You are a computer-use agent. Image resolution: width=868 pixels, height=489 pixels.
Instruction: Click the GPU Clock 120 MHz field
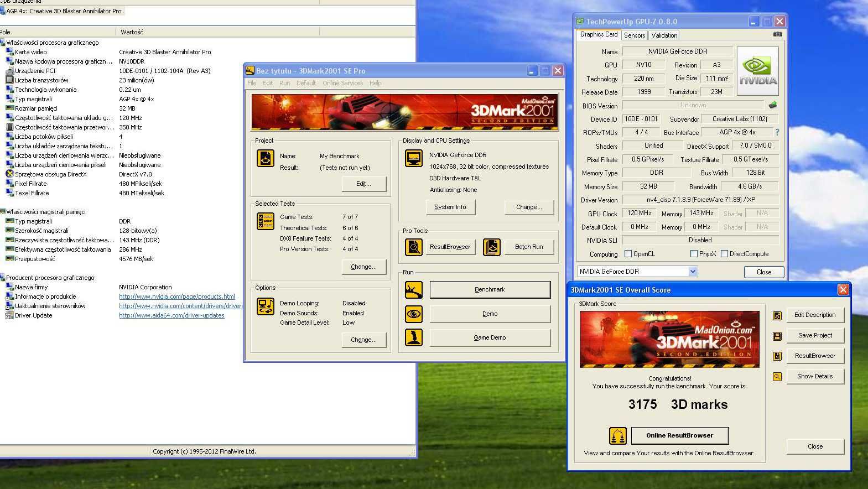[x=639, y=213]
